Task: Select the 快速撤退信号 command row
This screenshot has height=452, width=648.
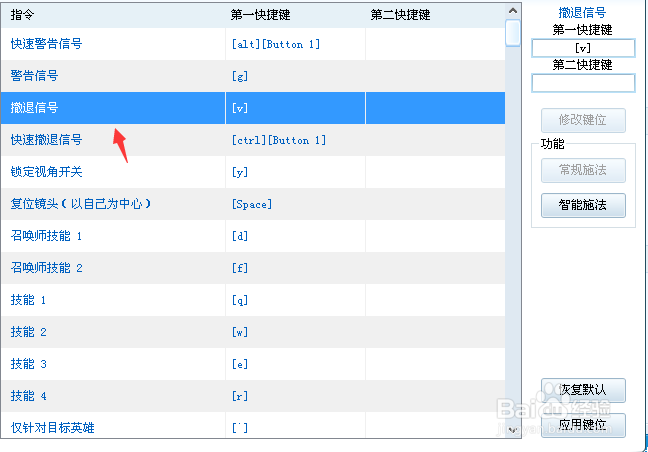Action: [253, 140]
